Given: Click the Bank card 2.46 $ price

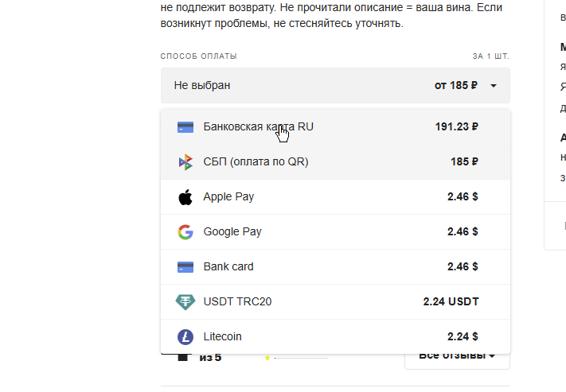Looking at the screenshot, I should coord(463,266).
